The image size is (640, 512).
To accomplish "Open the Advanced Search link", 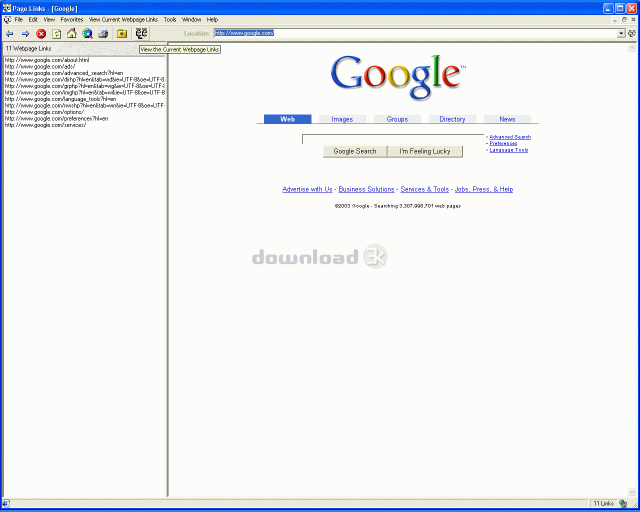I will [510, 137].
